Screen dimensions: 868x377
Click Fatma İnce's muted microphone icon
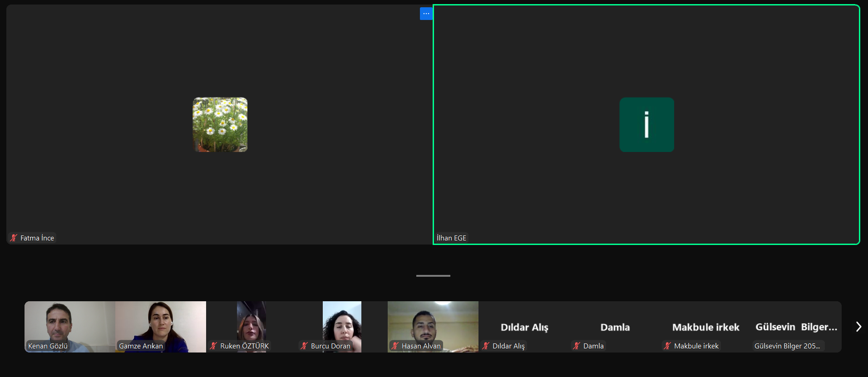14,238
